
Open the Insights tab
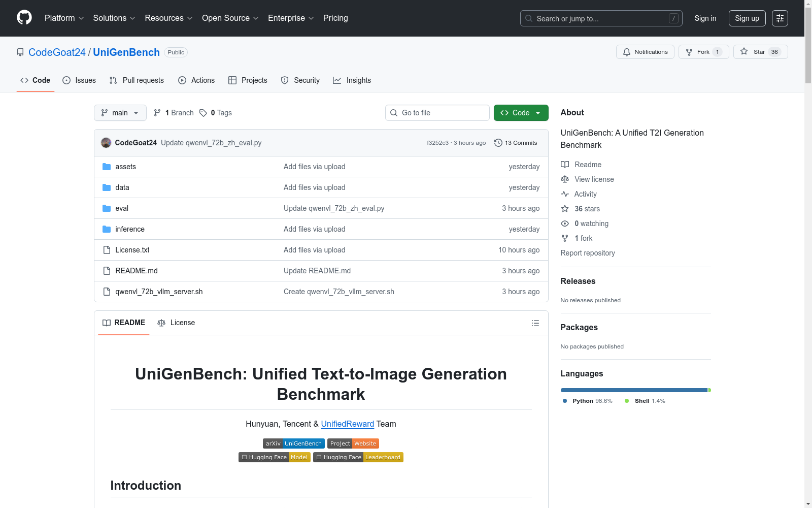(x=352, y=80)
